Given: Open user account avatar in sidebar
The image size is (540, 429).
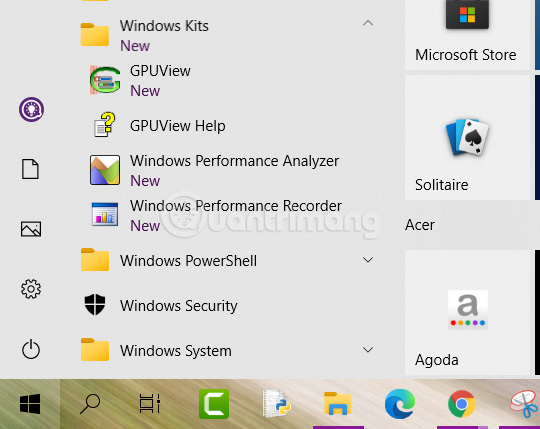Looking at the screenshot, I should pos(31,109).
